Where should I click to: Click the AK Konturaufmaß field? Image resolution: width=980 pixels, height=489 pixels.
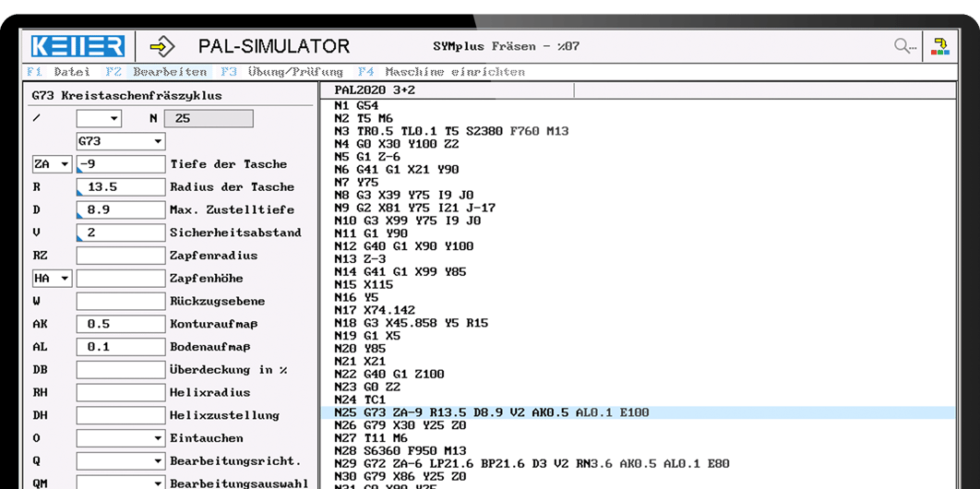pos(121,324)
